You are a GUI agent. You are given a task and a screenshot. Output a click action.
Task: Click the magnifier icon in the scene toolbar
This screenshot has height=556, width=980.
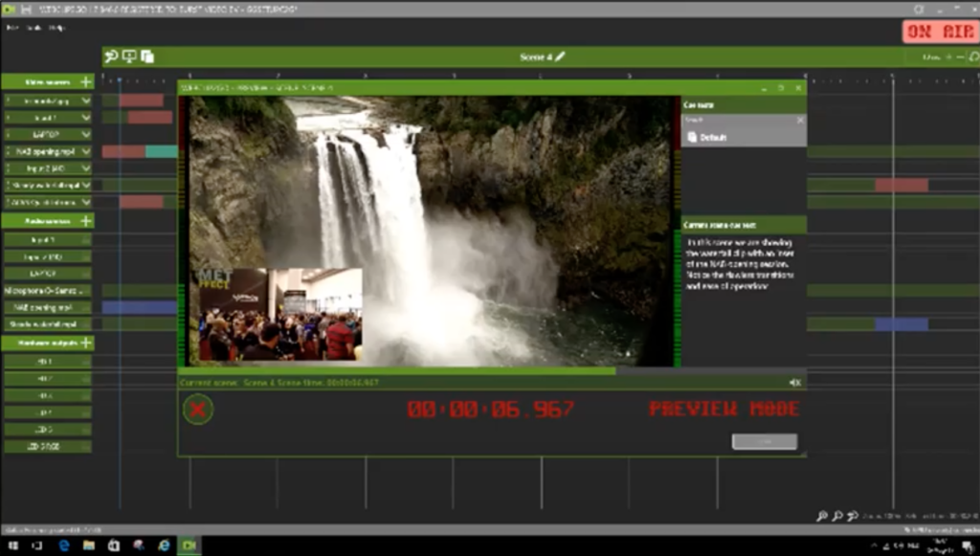(x=112, y=56)
